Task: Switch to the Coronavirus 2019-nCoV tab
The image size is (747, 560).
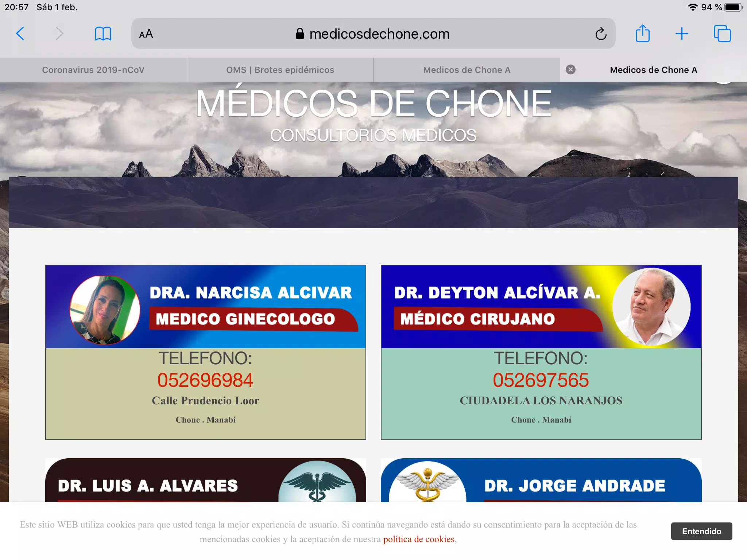Action: point(93,70)
